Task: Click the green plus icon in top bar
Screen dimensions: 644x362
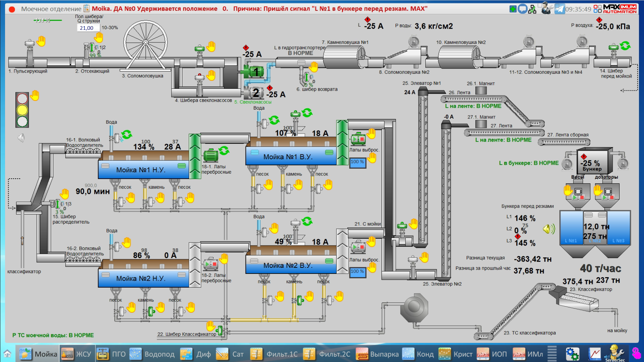Action: point(513,9)
